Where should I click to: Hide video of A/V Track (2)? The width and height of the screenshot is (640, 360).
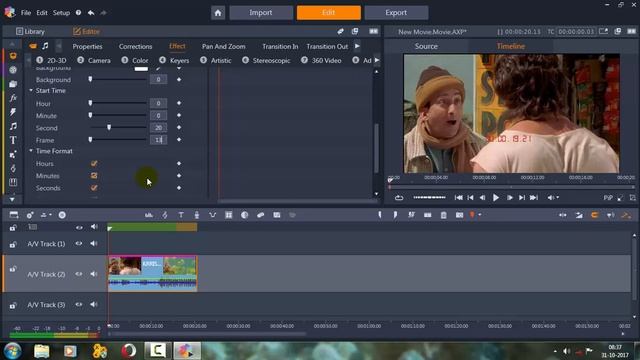click(79, 274)
